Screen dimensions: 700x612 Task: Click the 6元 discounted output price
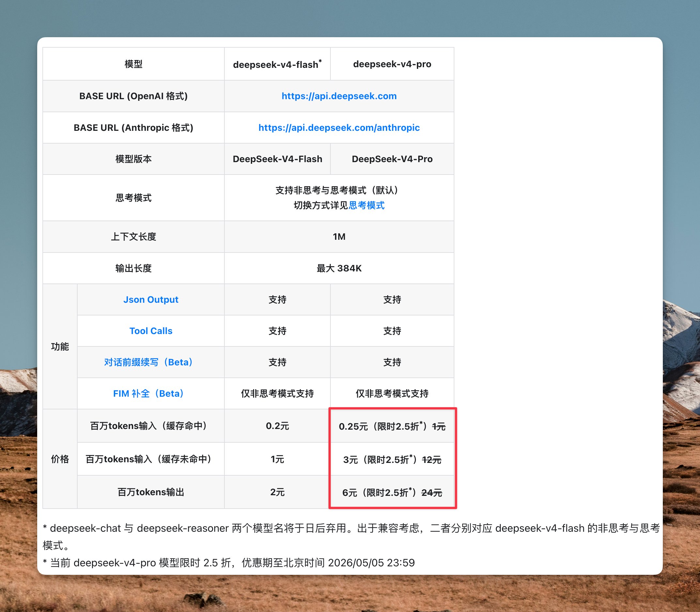(350, 493)
